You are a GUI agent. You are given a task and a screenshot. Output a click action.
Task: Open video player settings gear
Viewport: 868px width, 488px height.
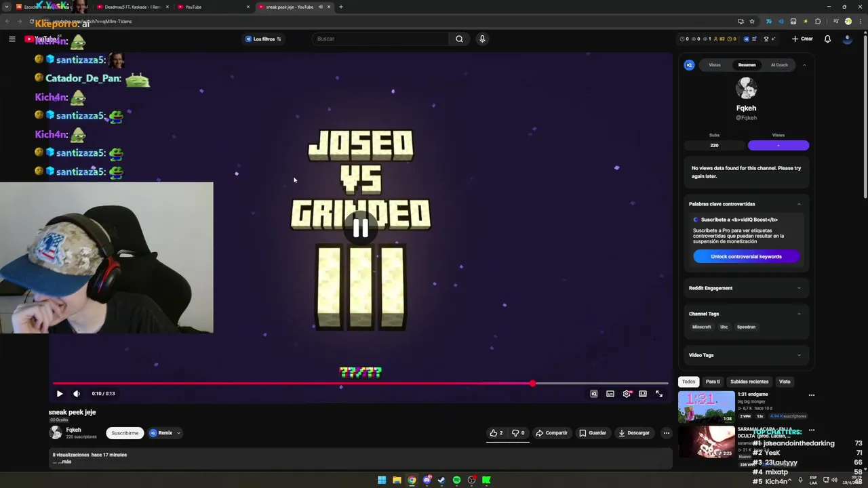pos(627,393)
